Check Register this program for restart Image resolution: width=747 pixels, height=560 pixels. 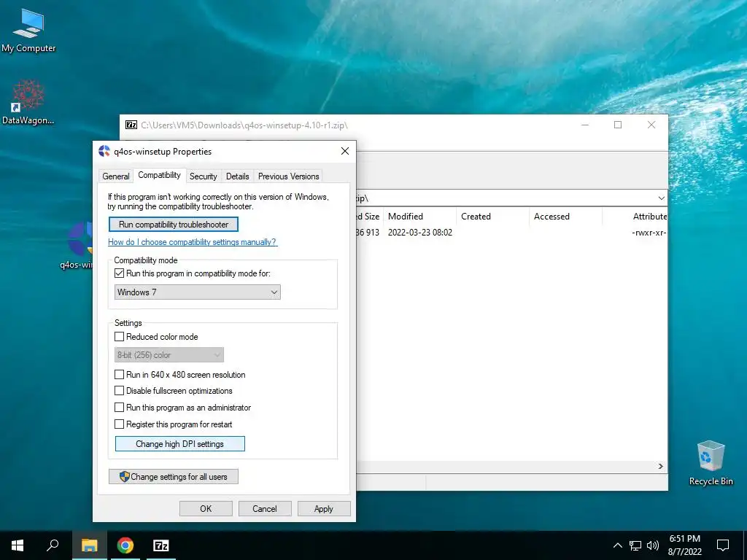[x=119, y=424]
